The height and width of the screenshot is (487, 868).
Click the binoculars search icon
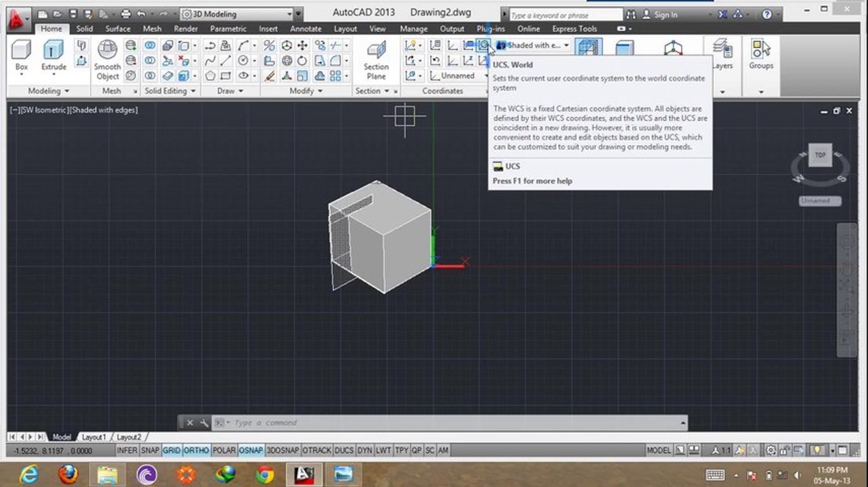click(x=631, y=14)
